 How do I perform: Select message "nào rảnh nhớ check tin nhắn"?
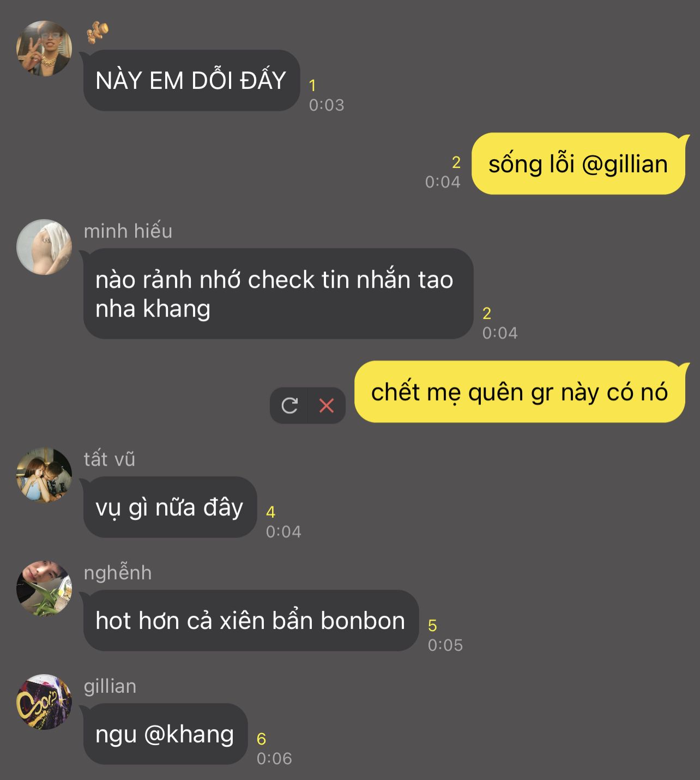coord(278,294)
